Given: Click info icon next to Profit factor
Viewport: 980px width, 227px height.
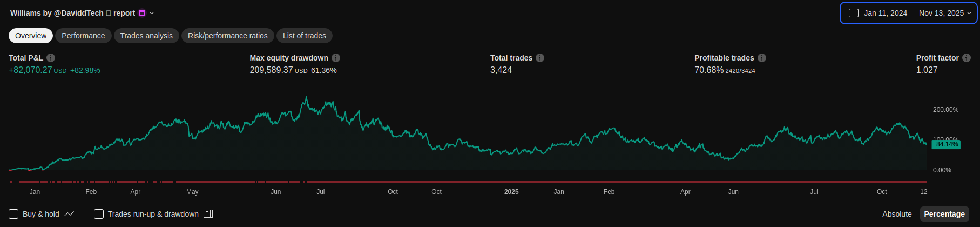Looking at the screenshot, I should [967, 58].
